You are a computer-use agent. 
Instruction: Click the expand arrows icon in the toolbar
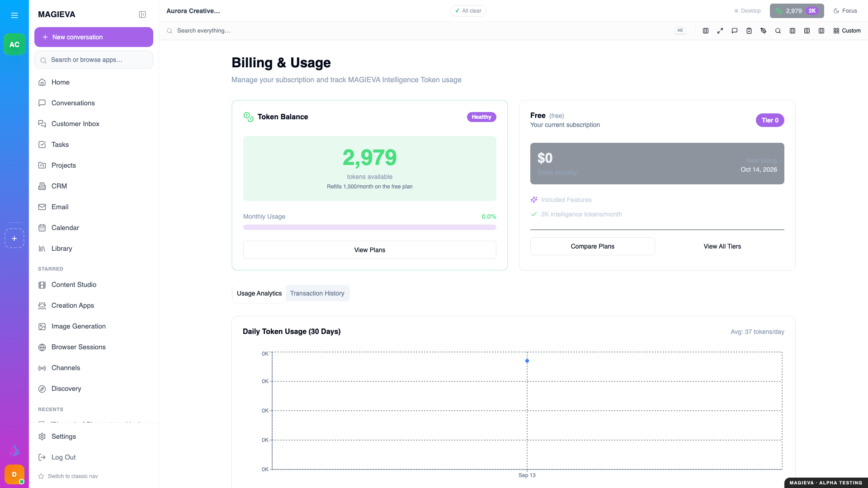720,31
